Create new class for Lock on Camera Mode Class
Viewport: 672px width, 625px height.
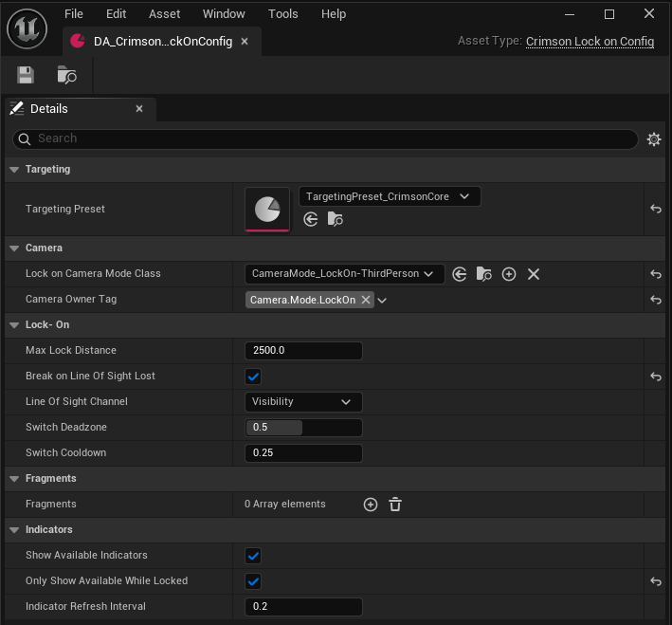[x=509, y=274]
